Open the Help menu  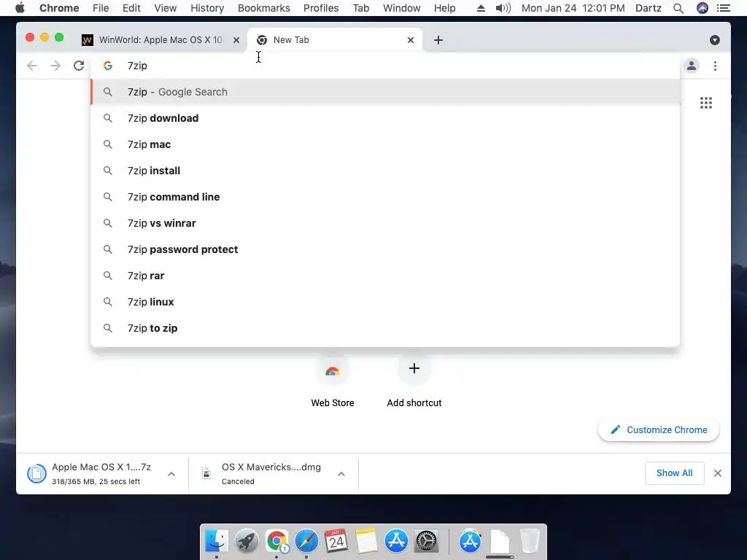tap(444, 8)
